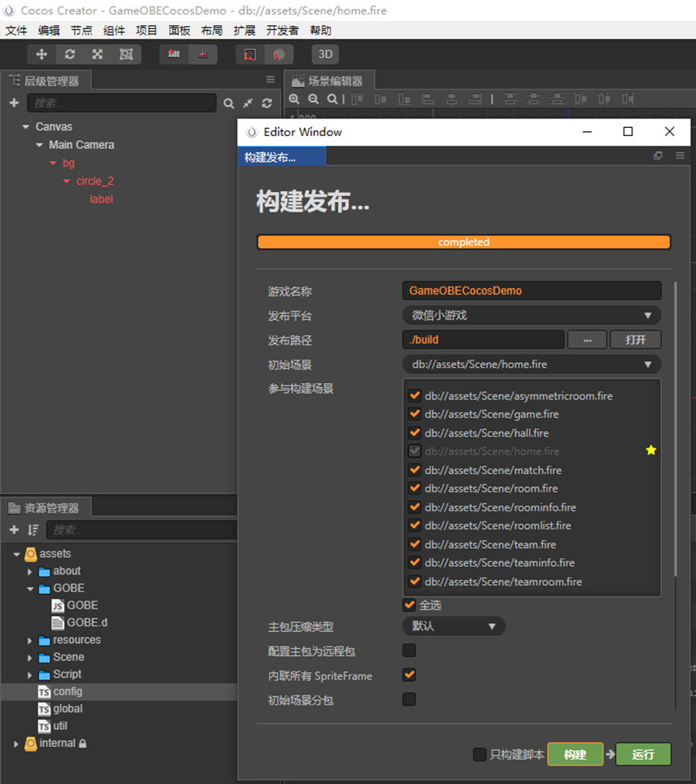Image resolution: width=696 pixels, height=784 pixels.
Task: Expand the resources folder in assets
Action: pos(30,641)
